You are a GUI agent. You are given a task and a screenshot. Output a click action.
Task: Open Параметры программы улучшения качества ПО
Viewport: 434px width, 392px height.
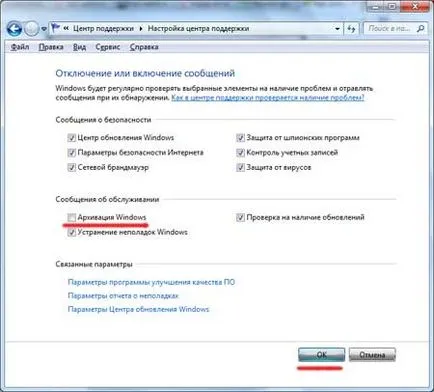coord(151,282)
